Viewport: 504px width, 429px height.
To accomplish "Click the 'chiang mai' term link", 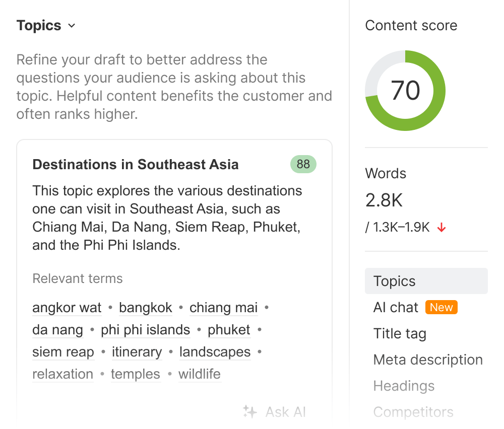I will point(223,308).
